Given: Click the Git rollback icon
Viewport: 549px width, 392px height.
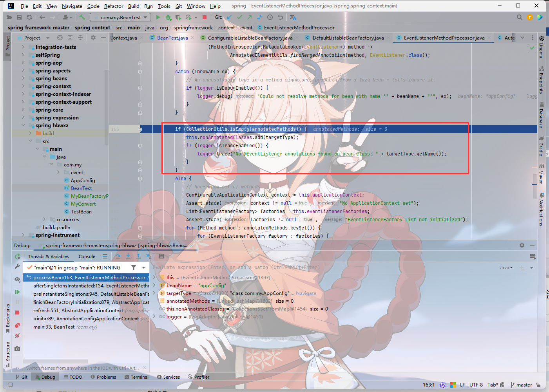Looking at the screenshot, I should (x=280, y=17).
